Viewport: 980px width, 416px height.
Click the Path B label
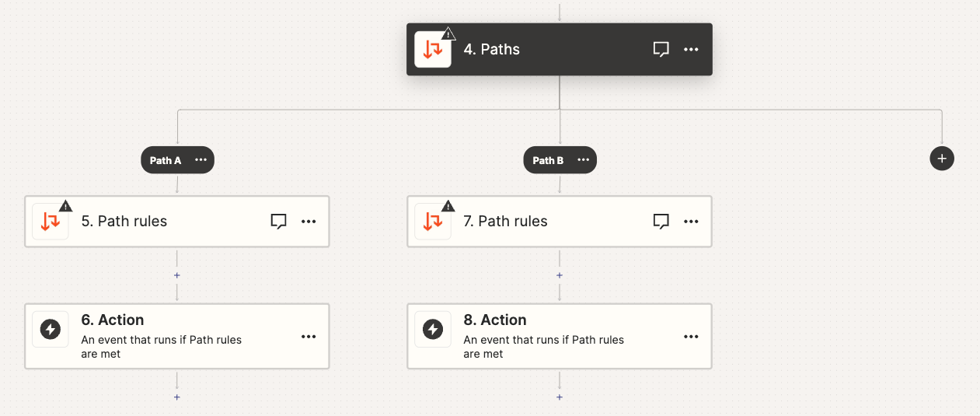coord(548,160)
